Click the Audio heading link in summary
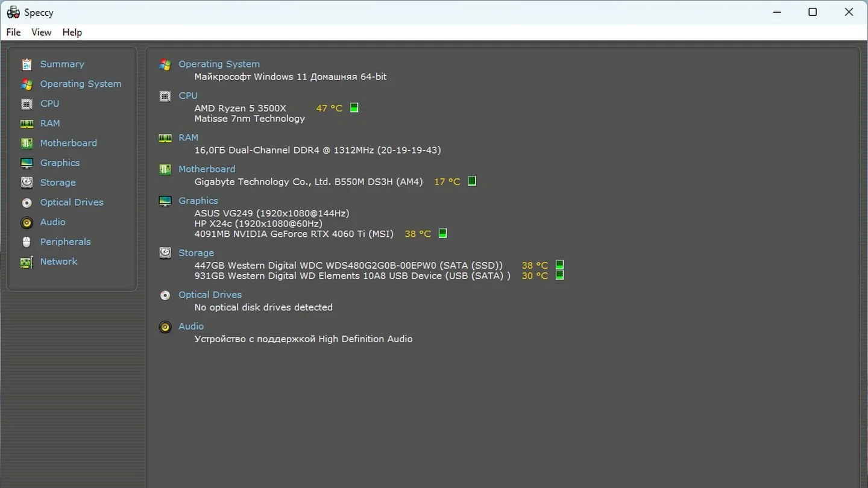The image size is (868, 488). 191,327
